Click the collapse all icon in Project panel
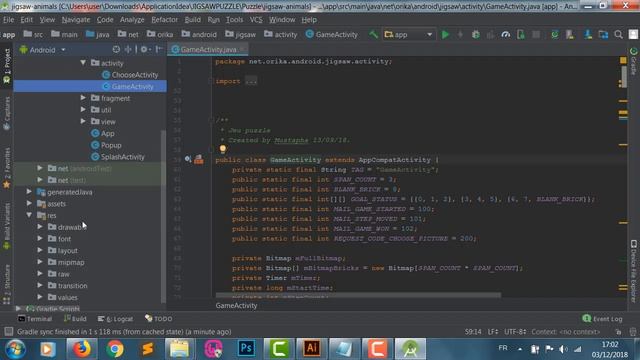This screenshot has height=360, width=640. pyautogui.click(x=128, y=49)
